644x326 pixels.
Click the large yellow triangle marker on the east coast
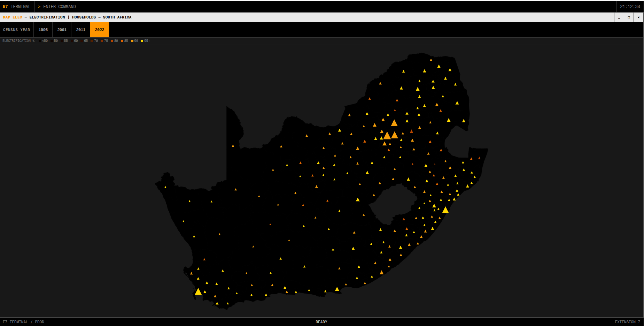(445, 210)
